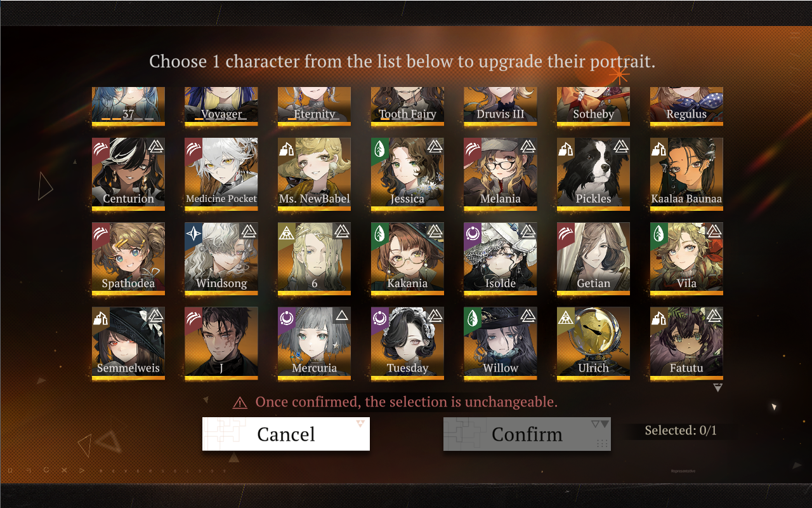Click the Selected 0/1 counter

click(x=681, y=431)
